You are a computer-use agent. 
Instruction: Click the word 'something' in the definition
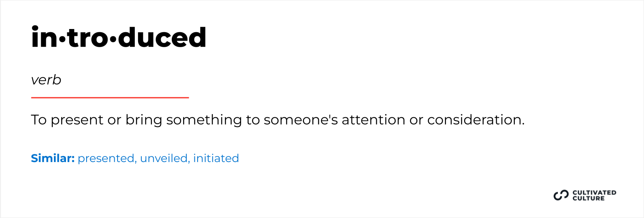click(204, 120)
